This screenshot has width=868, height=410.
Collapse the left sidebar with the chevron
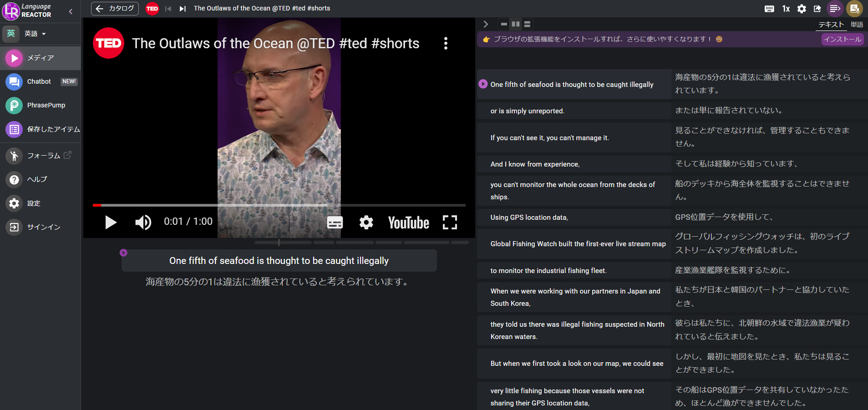point(71,11)
